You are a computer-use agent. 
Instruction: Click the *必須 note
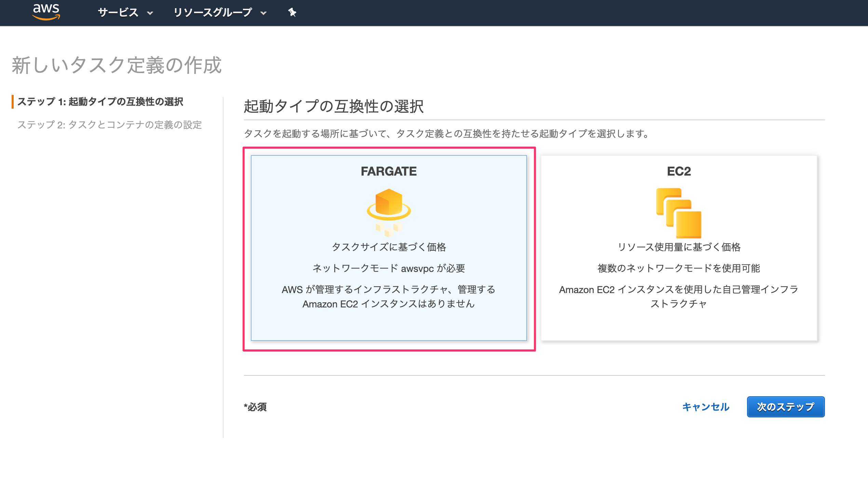coord(255,407)
